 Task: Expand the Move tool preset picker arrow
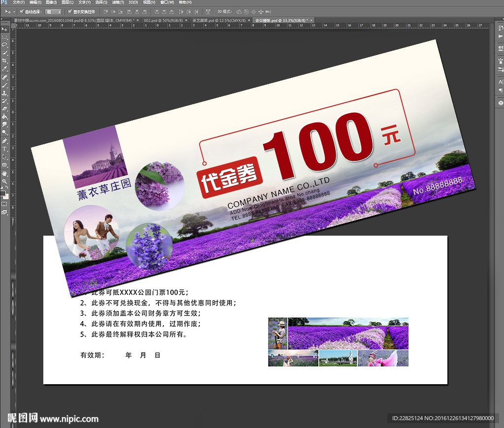pos(14,11)
